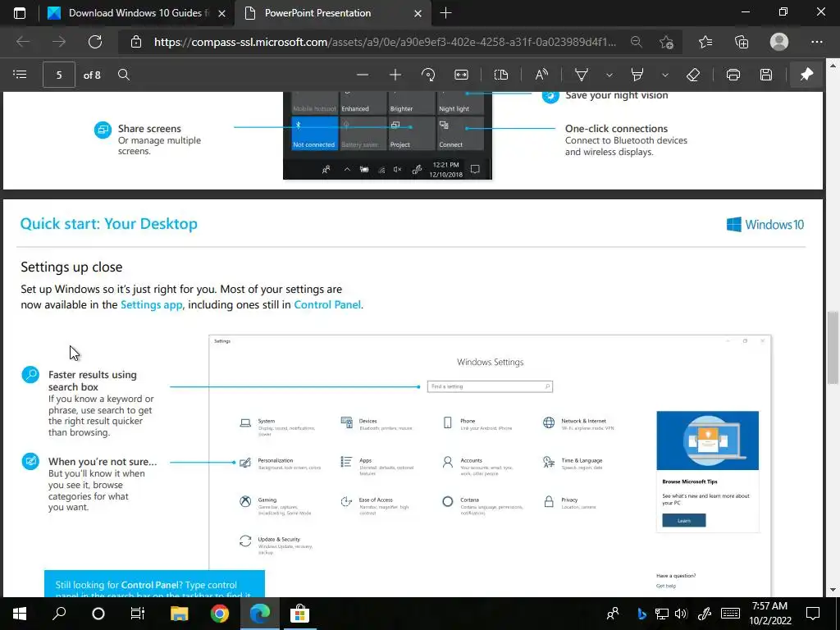Screen dimensions: 840x630
Task: Open Microsoft Store from taskbar
Action: tap(299, 614)
